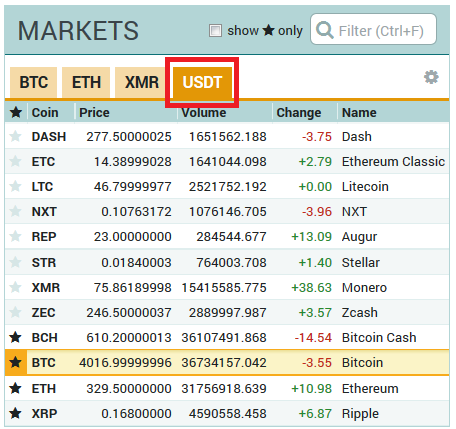Image resolution: width=456 pixels, height=429 pixels.
Task: Click ETC change value +2.79
Action: tap(315, 162)
